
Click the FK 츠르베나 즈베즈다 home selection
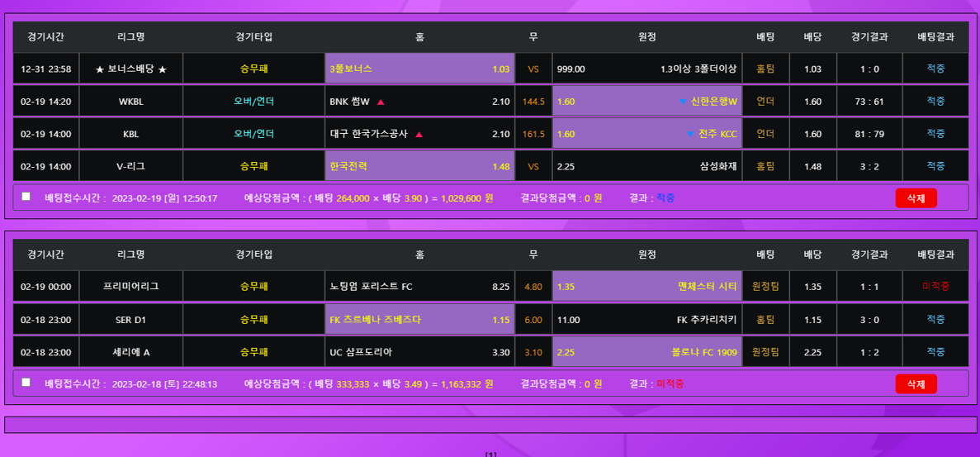click(419, 320)
